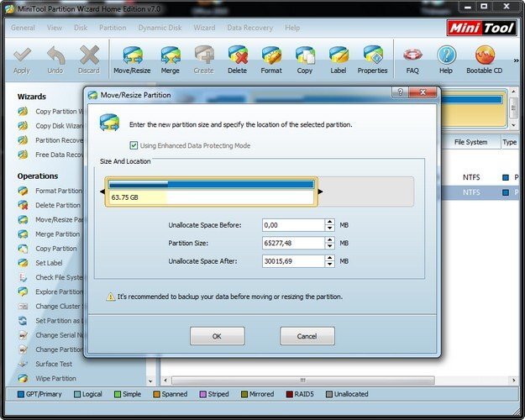Choose Change Cluster Size operation
This screenshot has width=525, height=420.
tap(51, 306)
